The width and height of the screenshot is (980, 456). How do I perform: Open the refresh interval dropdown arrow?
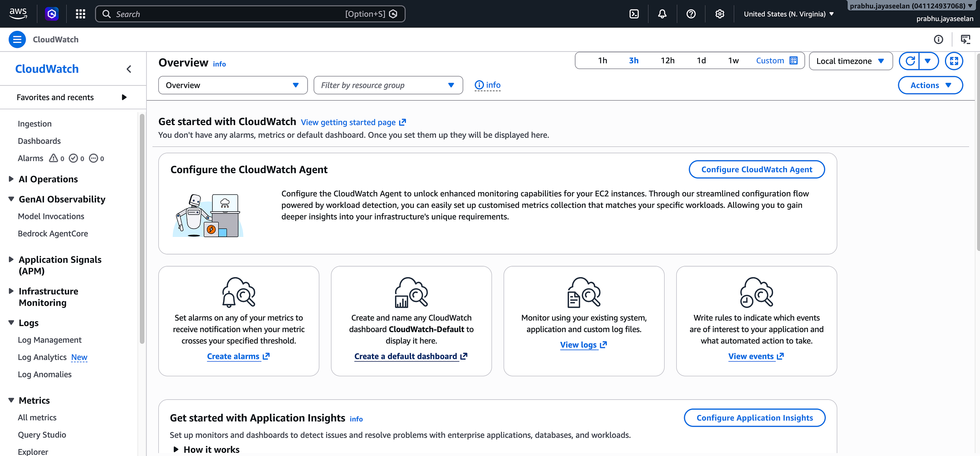pyautogui.click(x=928, y=61)
